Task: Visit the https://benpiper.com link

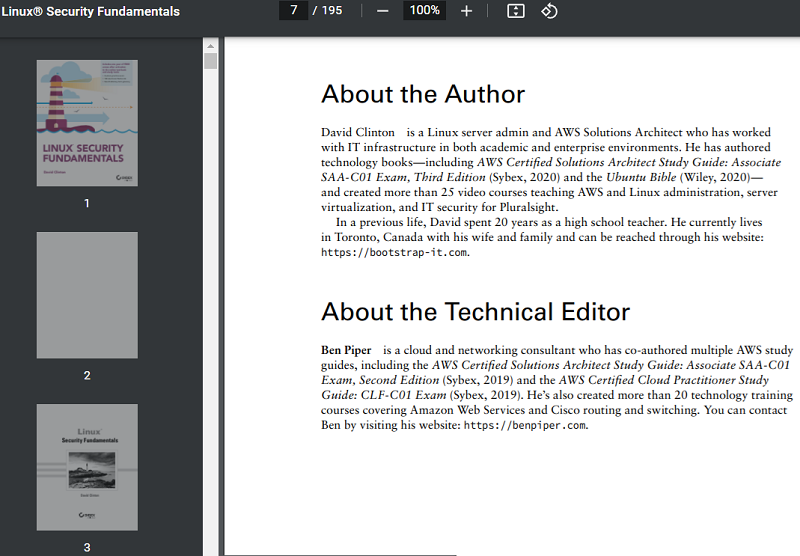Action: (x=525, y=425)
